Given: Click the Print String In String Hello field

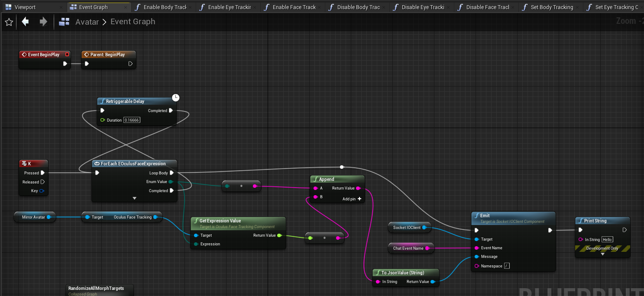Looking at the screenshot, I should point(607,239).
